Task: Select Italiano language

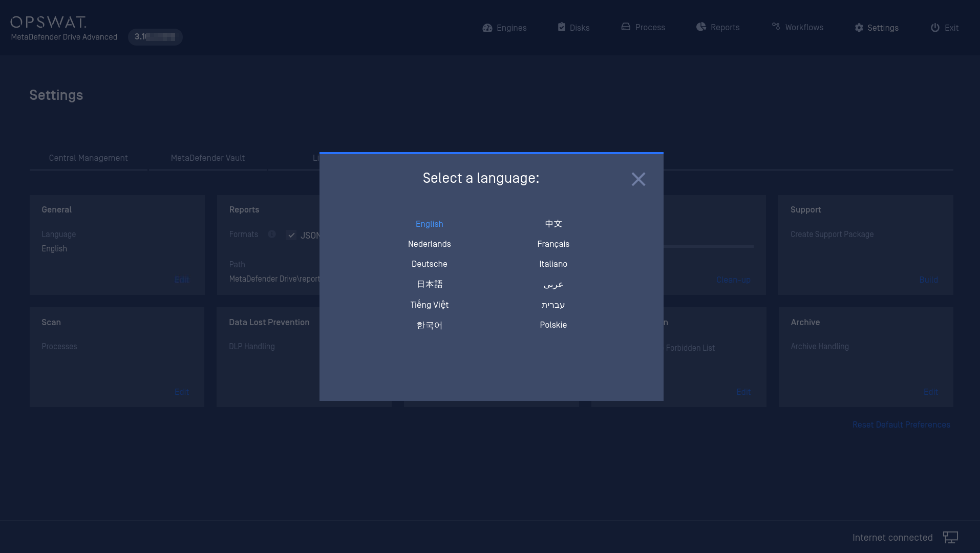Action: (x=553, y=264)
